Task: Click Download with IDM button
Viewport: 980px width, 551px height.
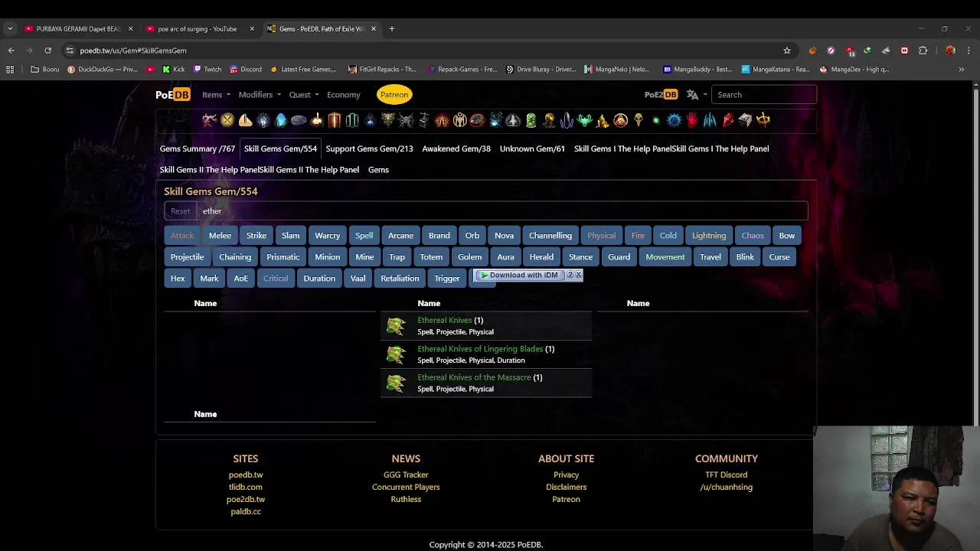Action: (x=519, y=275)
